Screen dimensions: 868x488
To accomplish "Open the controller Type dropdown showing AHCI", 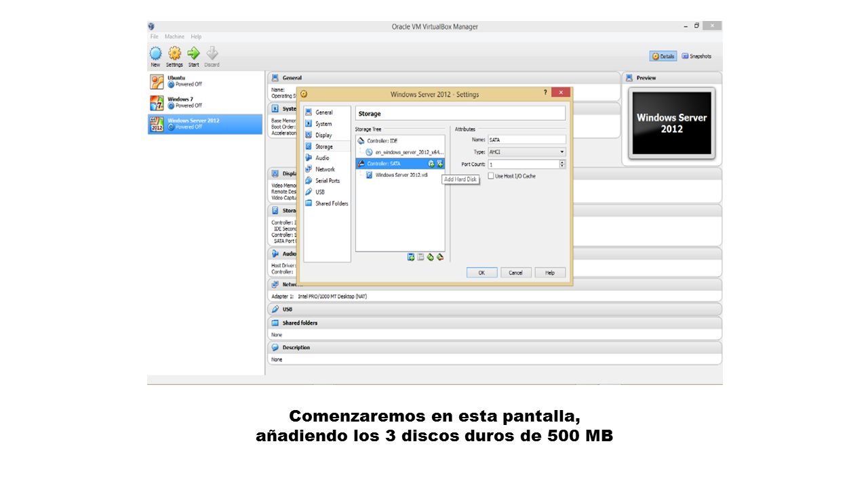I will point(526,152).
